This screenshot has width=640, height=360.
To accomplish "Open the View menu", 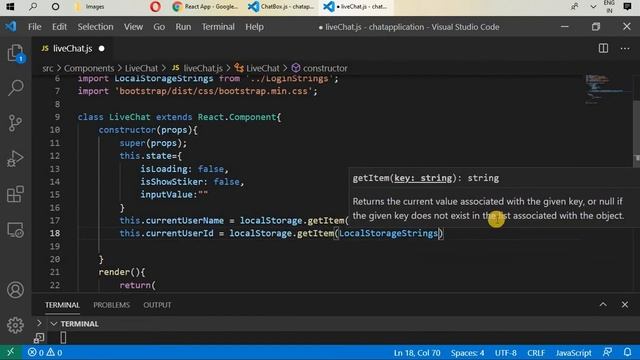I will coord(133,27).
